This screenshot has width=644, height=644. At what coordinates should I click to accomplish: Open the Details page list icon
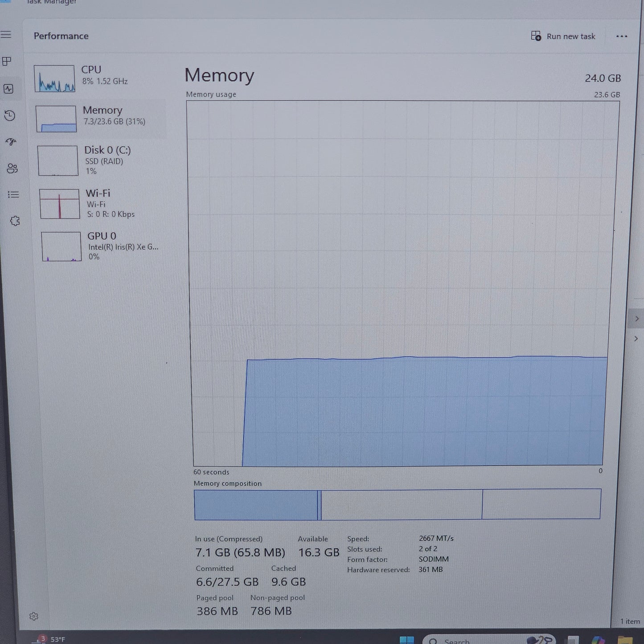(13, 194)
